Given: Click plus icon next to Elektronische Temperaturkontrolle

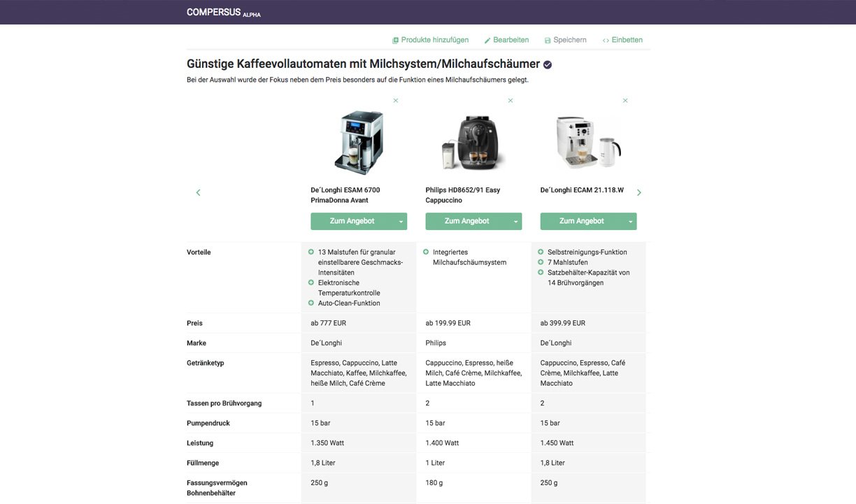Looking at the screenshot, I should pyautogui.click(x=311, y=282).
